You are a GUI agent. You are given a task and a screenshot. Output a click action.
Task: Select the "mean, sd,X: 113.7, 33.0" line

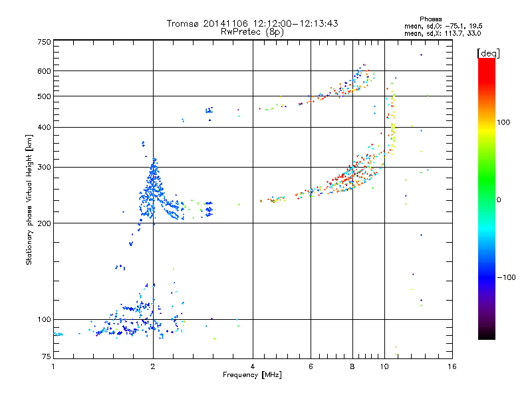pos(442,34)
